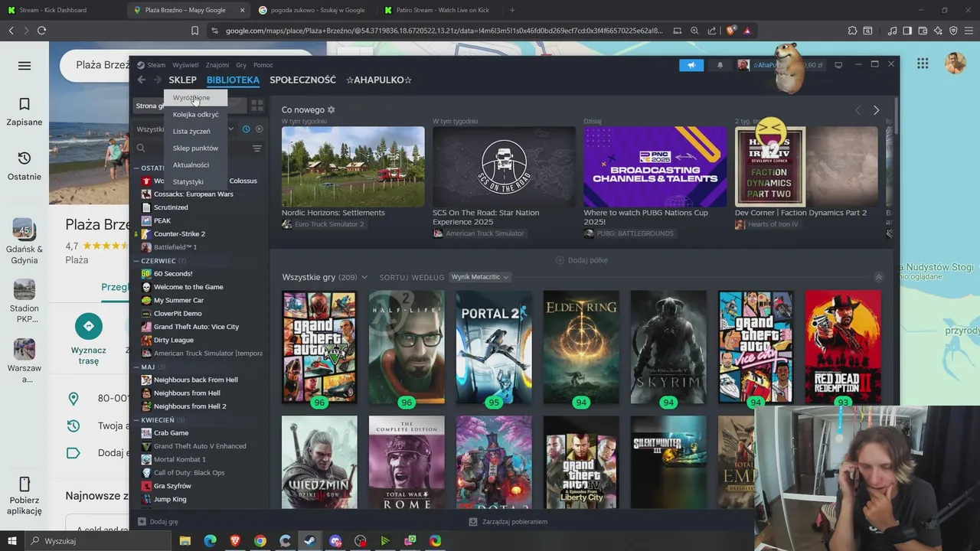
Task: Open Wyświetl menu in Steam
Action: (x=185, y=65)
